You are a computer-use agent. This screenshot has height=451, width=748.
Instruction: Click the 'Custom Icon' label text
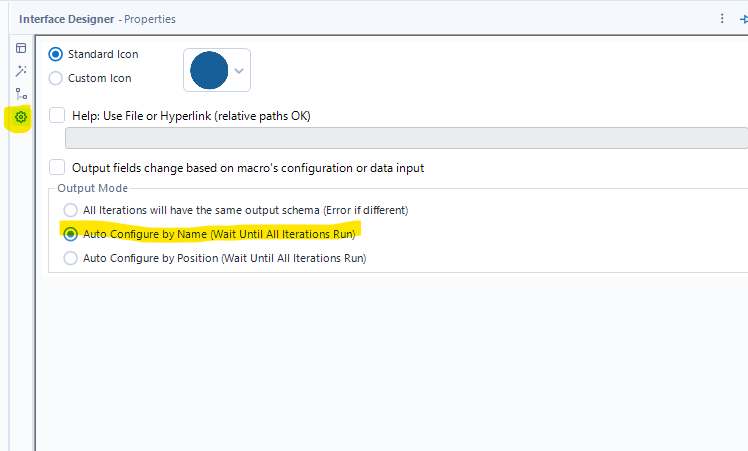coord(99,78)
